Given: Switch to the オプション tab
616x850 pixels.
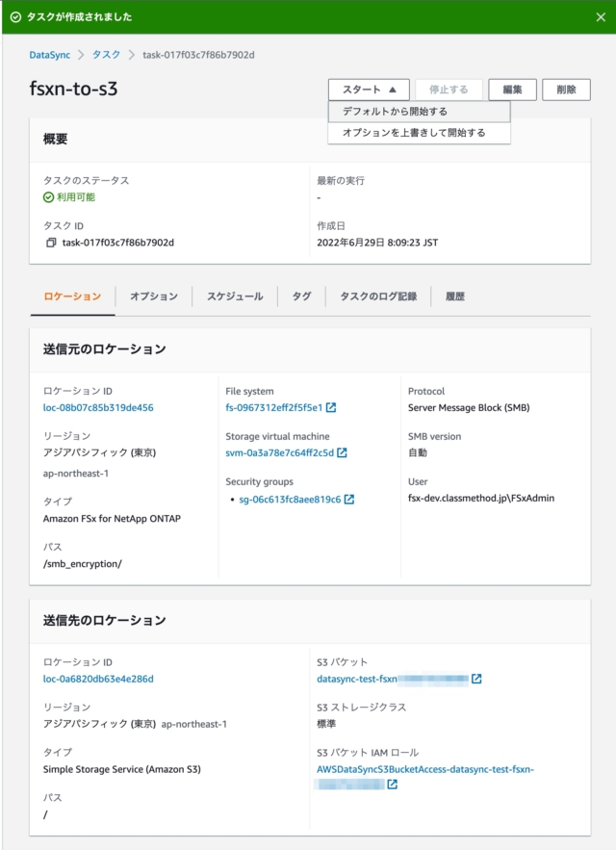Looking at the screenshot, I should [151, 297].
